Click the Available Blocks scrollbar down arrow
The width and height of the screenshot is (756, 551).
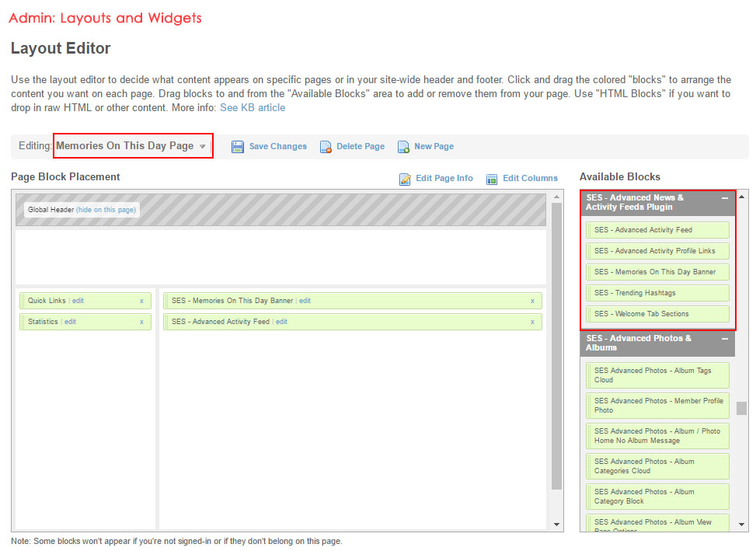pos(742,525)
